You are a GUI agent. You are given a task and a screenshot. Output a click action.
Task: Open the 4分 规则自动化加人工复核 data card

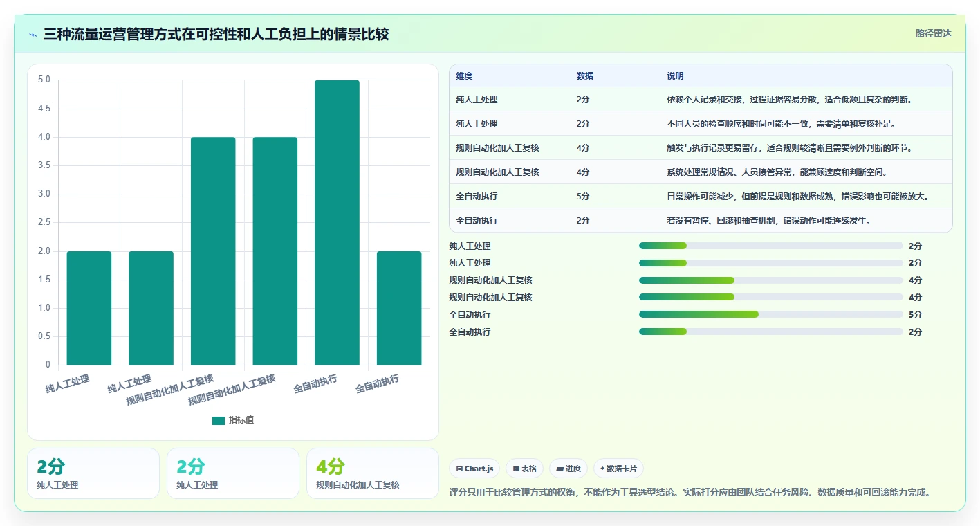[x=373, y=473]
